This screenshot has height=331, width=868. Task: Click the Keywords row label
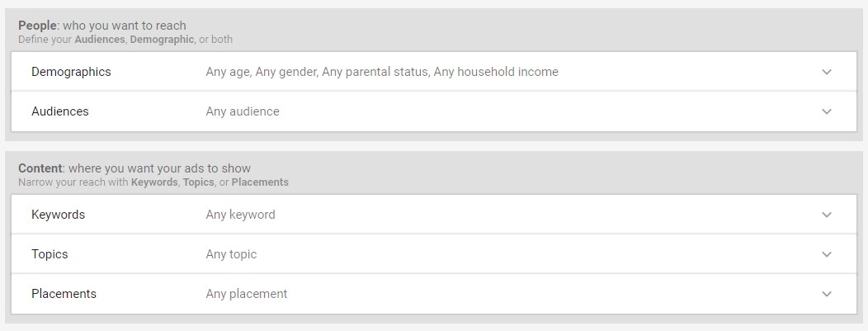[x=58, y=215]
